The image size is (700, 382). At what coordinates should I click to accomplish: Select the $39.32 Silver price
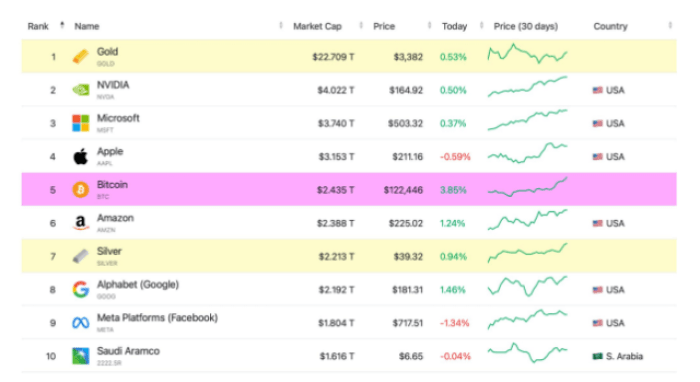click(x=408, y=257)
